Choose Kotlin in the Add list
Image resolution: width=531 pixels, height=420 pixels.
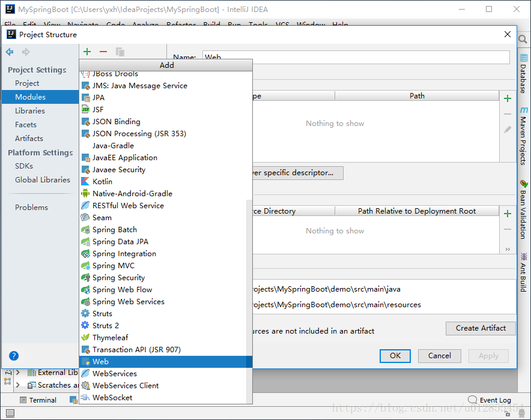coord(166,182)
